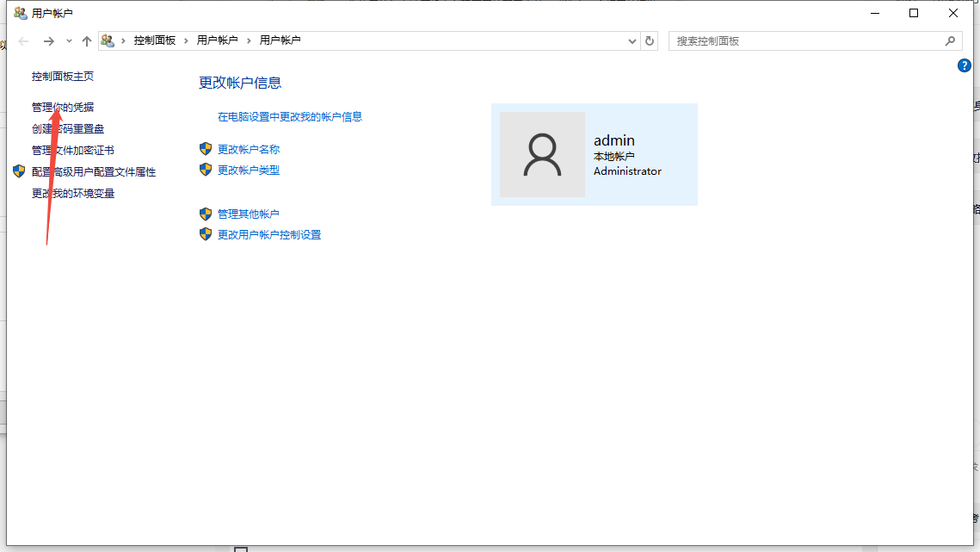
Task: Click the Administrator account type text
Action: pos(627,171)
